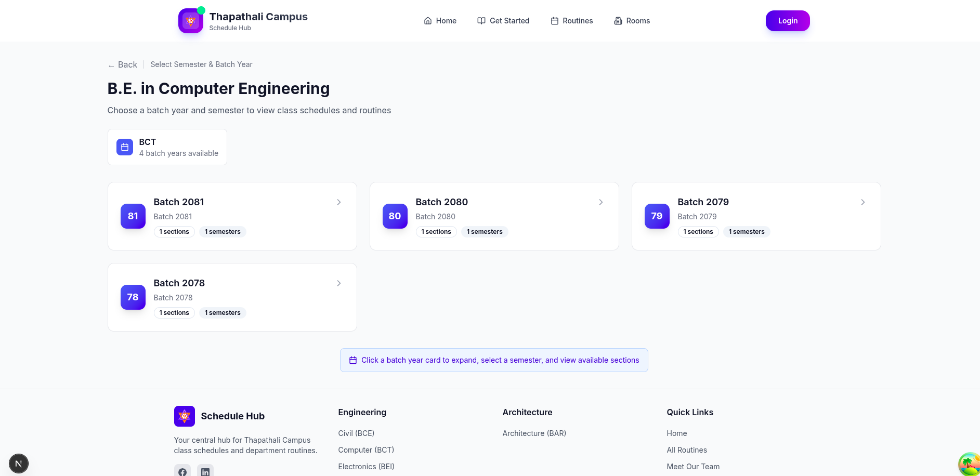
Task: Open the Home nav item
Action: coord(440,21)
